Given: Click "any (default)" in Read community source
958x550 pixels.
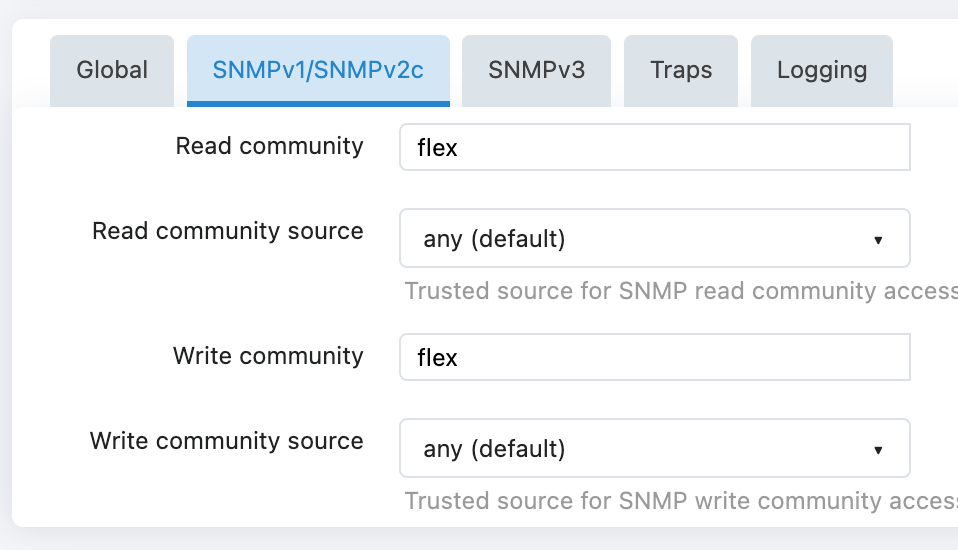Looking at the screenshot, I should point(494,240).
